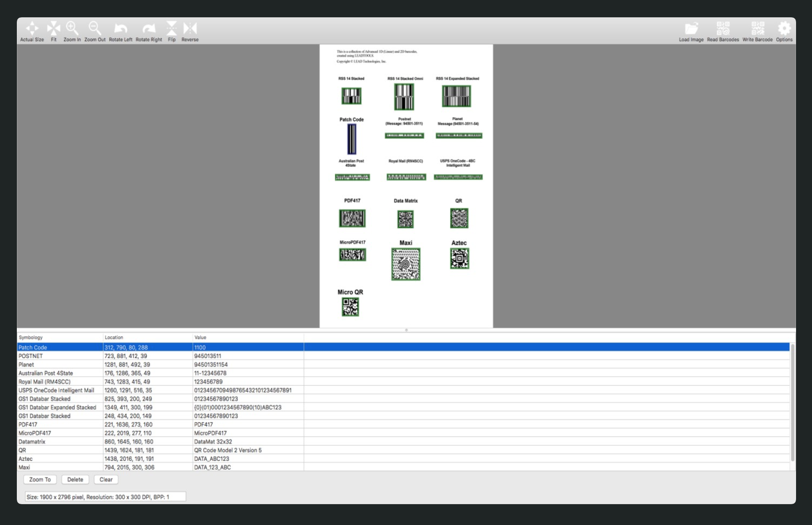
Task: Click the value 945013511
Action: click(207, 356)
